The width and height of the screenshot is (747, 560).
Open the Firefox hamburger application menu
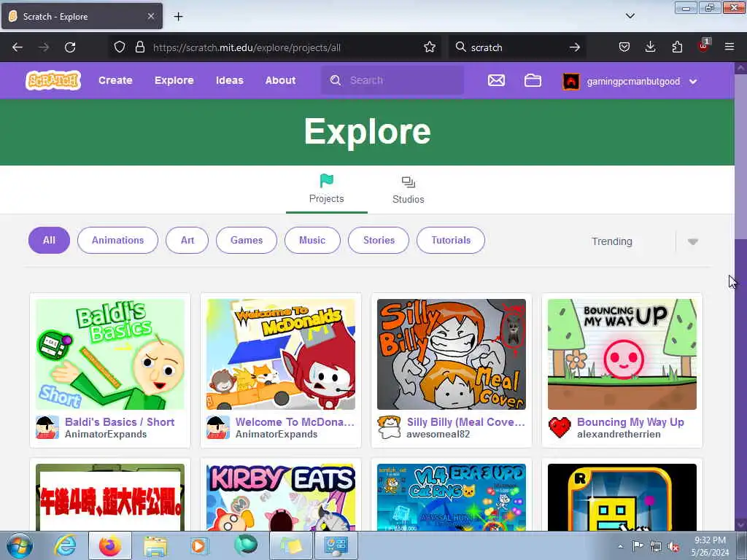(729, 47)
